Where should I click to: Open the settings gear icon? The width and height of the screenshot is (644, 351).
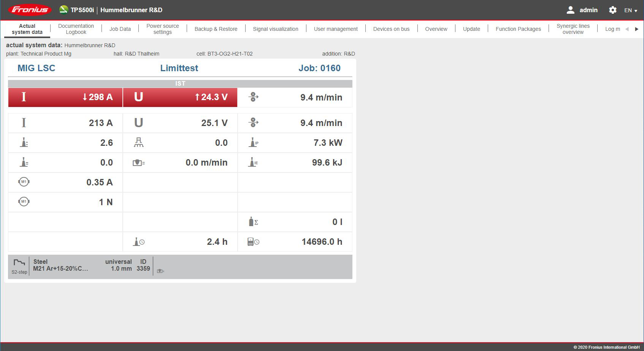coord(612,10)
